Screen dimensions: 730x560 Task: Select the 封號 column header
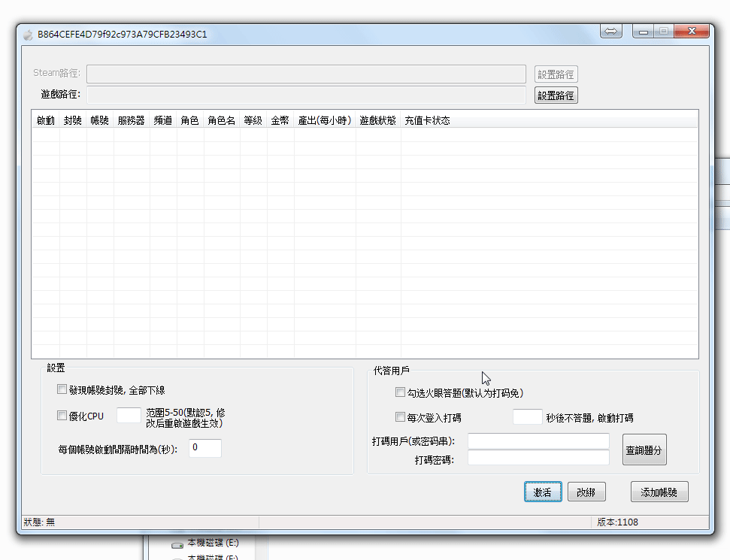(x=73, y=120)
